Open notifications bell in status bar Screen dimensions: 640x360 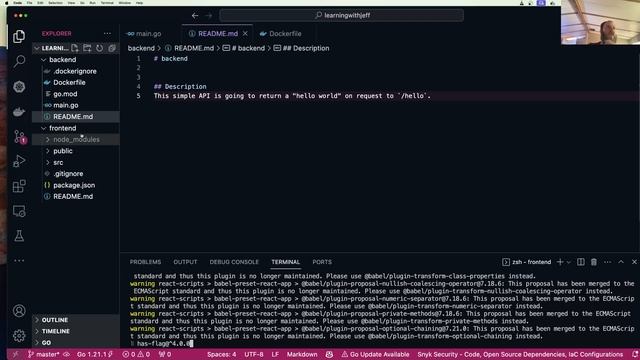[635, 354]
